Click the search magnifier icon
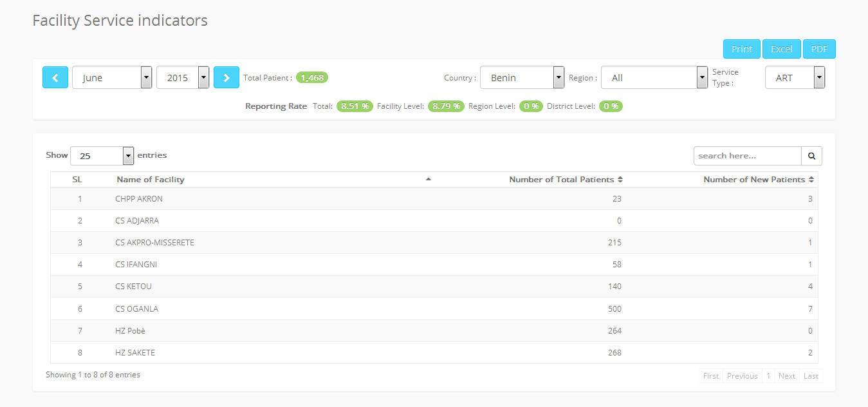This screenshot has width=868, height=407. pos(811,156)
